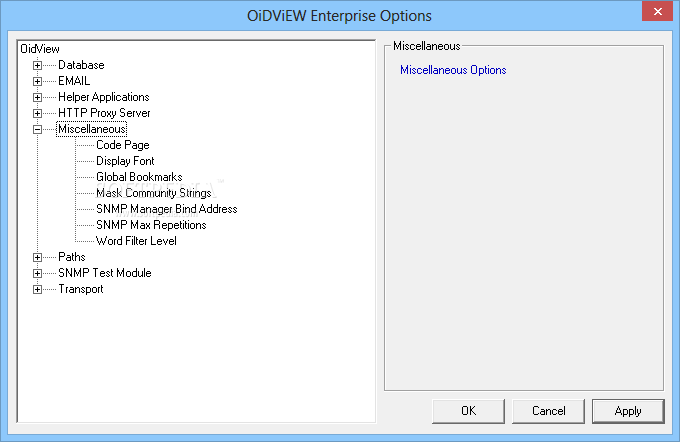Viewport: 680px width, 442px height.
Task: Open the Word Filter Level option
Action: 136,241
